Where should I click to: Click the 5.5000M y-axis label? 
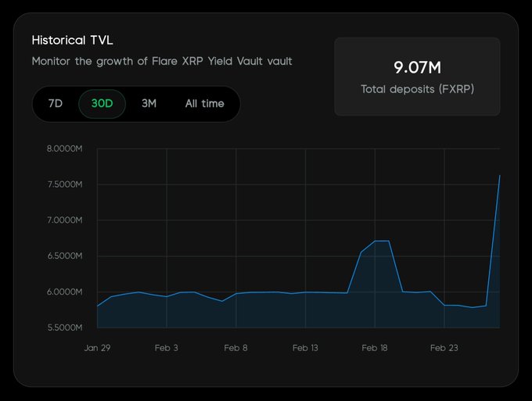click(65, 328)
